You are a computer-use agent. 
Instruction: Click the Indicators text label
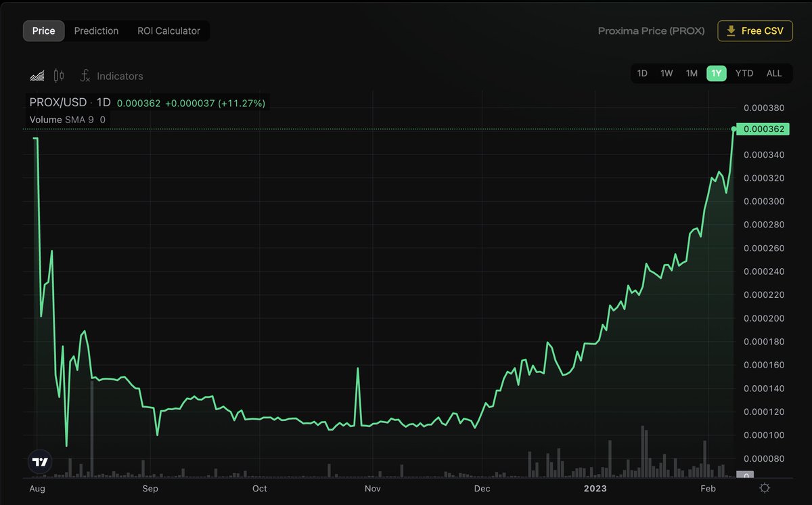point(120,76)
